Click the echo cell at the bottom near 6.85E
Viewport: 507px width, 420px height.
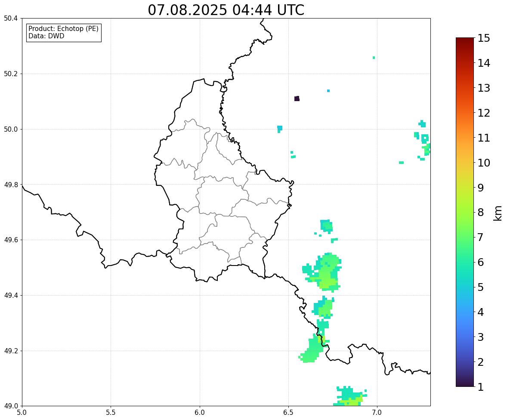(350, 396)
